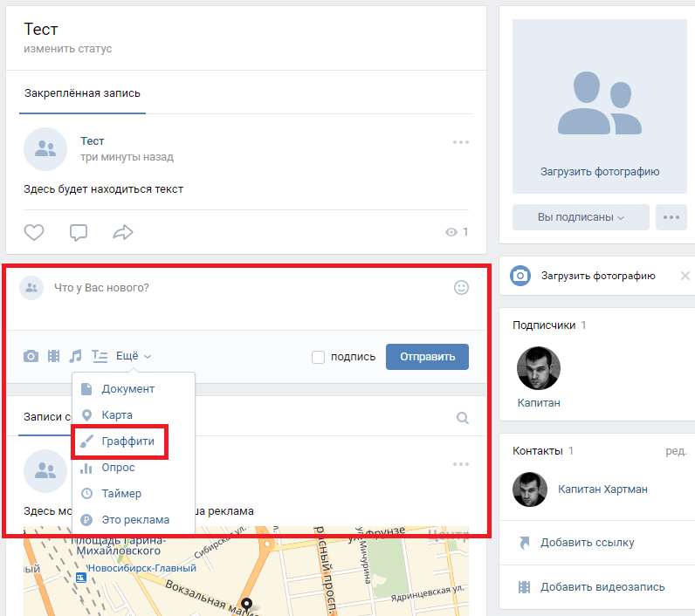Click the Добавить ссылку link
The image size is (695, 616).
point(587,543)
